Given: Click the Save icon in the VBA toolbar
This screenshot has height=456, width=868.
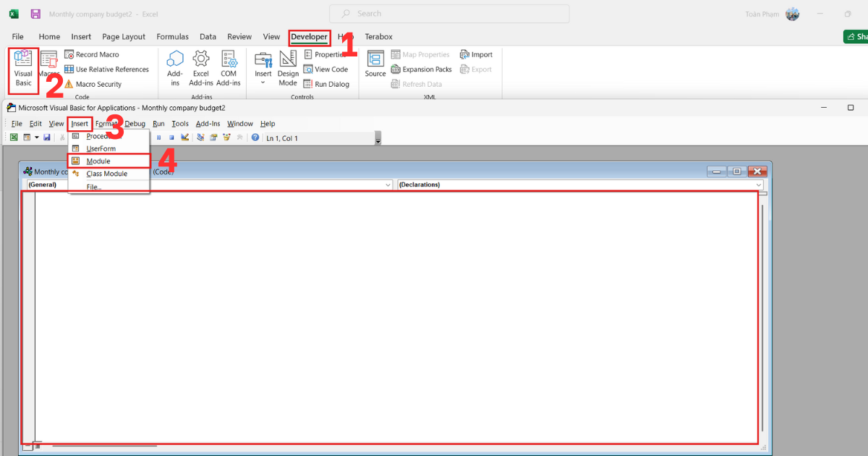Looking at the screenshot, I should tap(47, 138).
